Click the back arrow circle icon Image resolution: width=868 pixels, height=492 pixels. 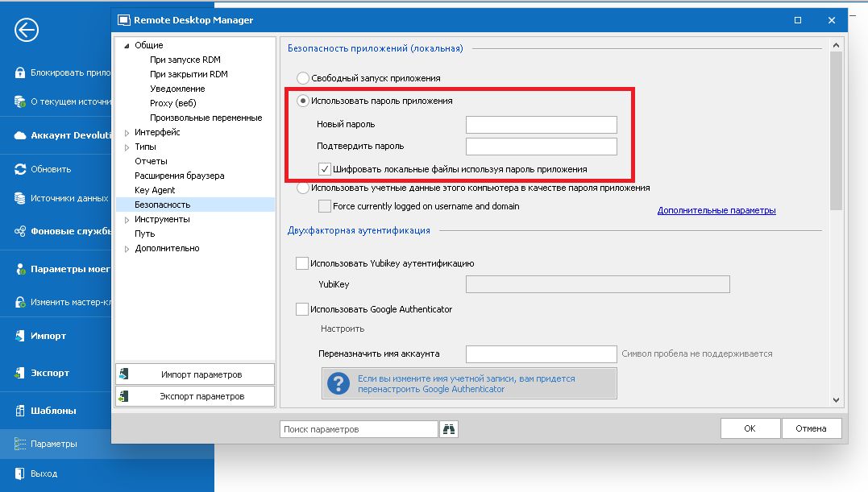coord(27,30)
